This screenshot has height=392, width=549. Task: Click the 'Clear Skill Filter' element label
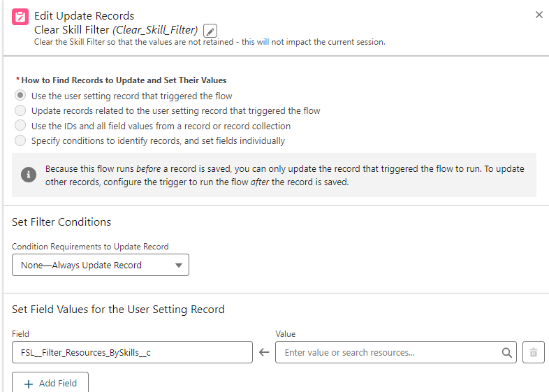[71, 30]
